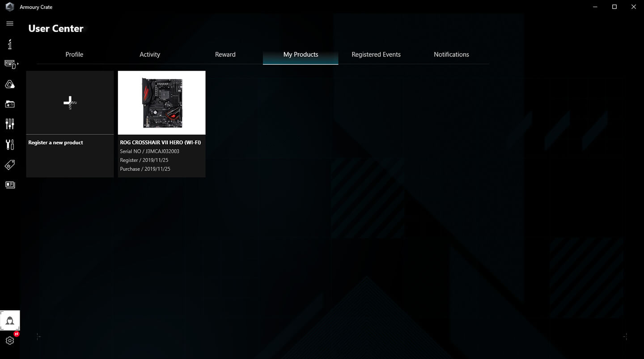Click the Register / 2019/11/25 text
The height and width of the screenshot is (359, 644).
[144, 160]
